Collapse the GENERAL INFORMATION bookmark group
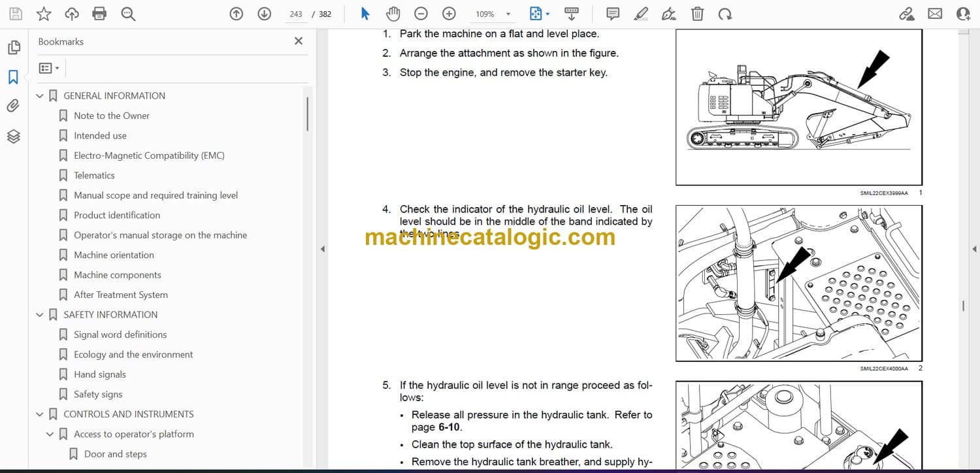Image resolution: width=980 pixels, height=473 pixels. 40,96
